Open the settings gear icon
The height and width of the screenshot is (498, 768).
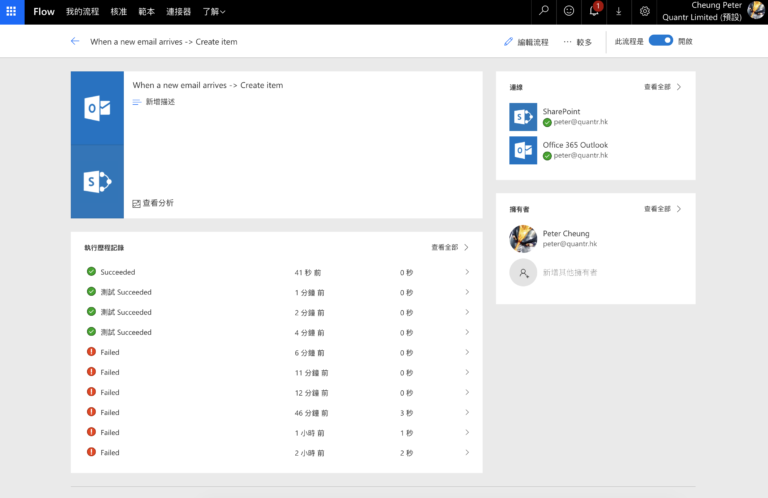(645, 11)
